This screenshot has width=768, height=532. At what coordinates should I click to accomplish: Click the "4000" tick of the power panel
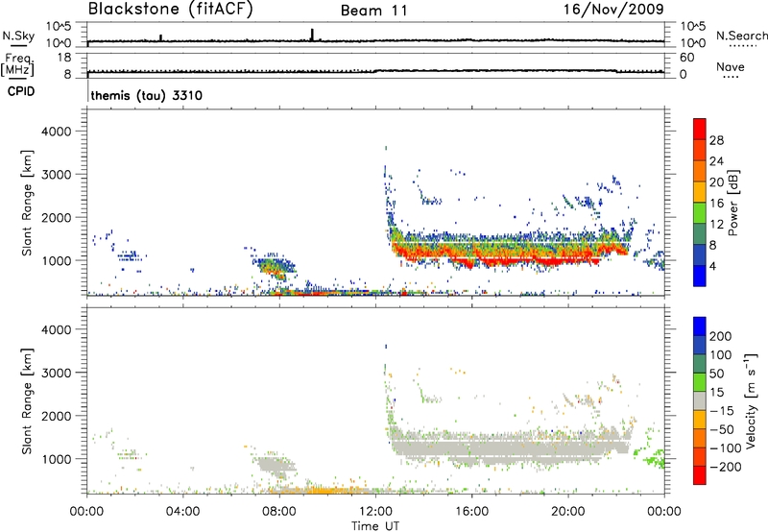57,132
